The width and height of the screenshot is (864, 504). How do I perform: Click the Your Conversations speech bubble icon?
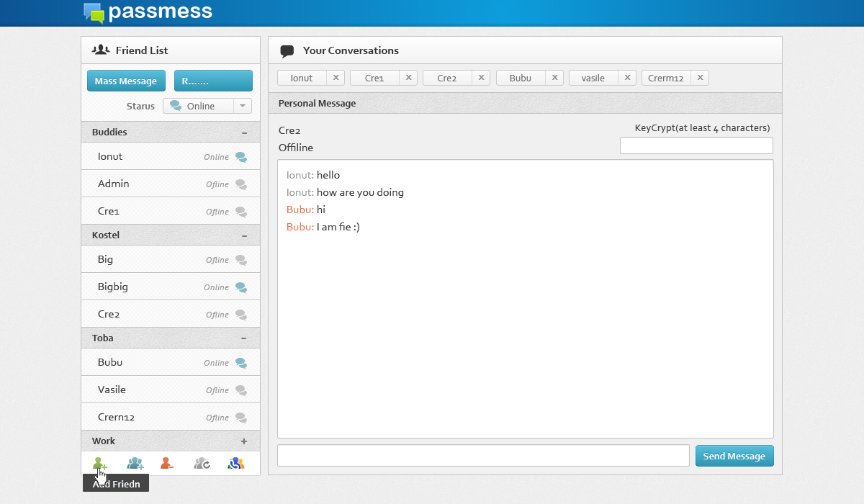(x=287, y=51)
